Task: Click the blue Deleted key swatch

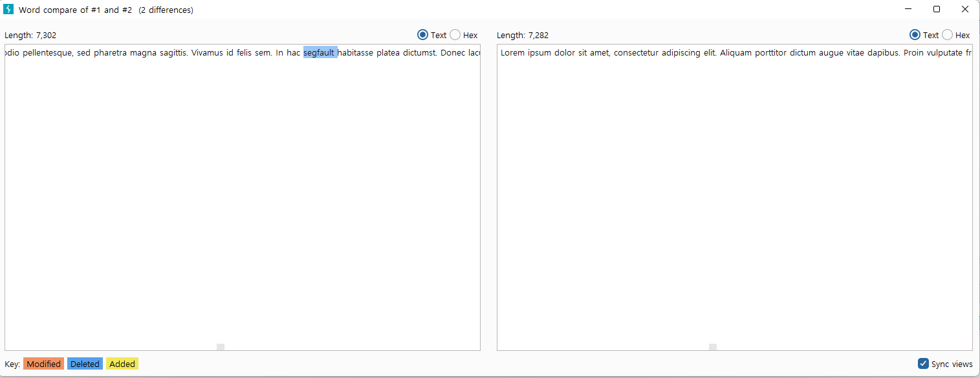Action: (85, 364)
